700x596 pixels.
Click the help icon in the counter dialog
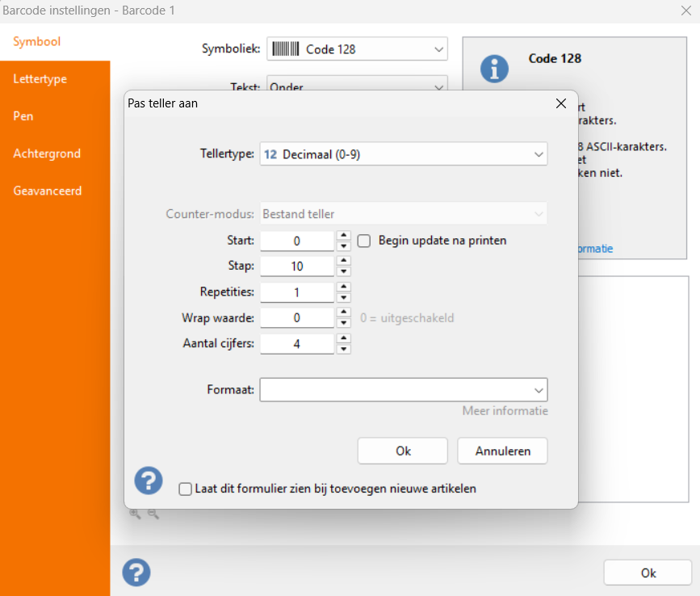(149, 481)
